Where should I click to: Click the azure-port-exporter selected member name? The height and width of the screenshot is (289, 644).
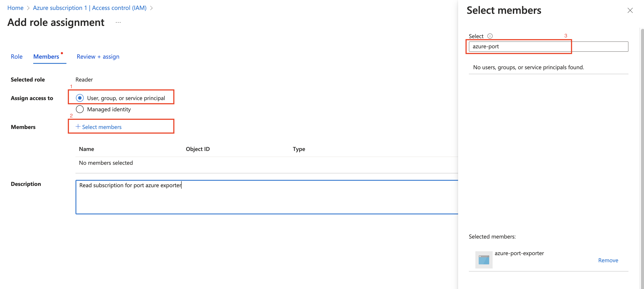click(519, 253)
